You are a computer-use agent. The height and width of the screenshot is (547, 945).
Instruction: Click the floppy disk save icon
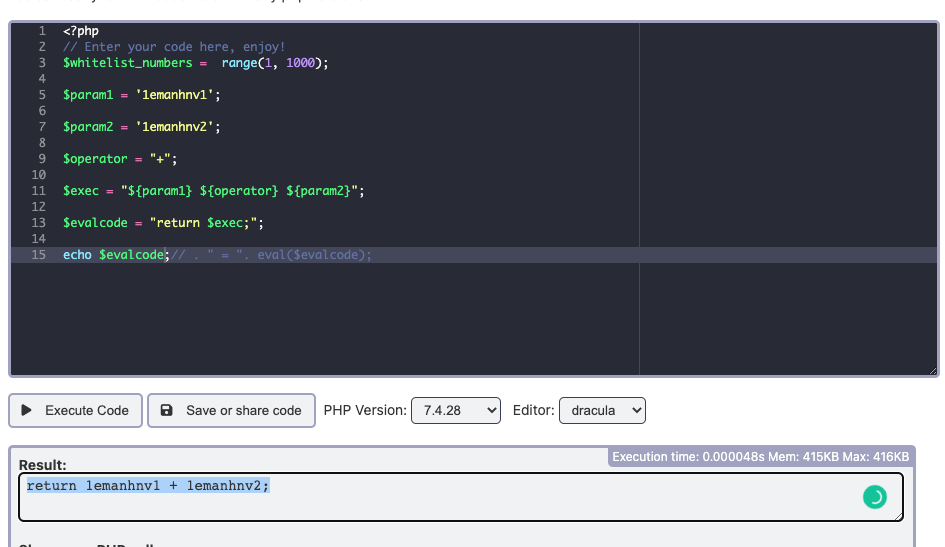166,410
